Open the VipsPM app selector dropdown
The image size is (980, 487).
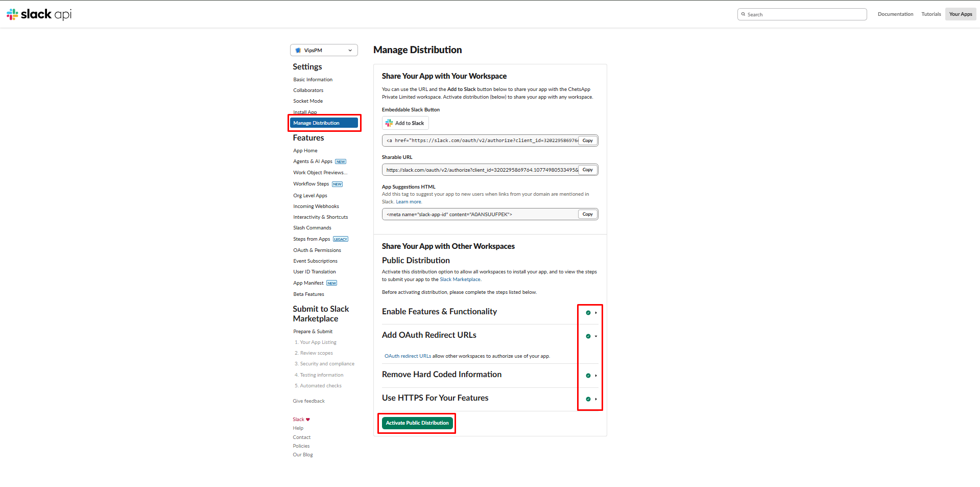point(324,50)
